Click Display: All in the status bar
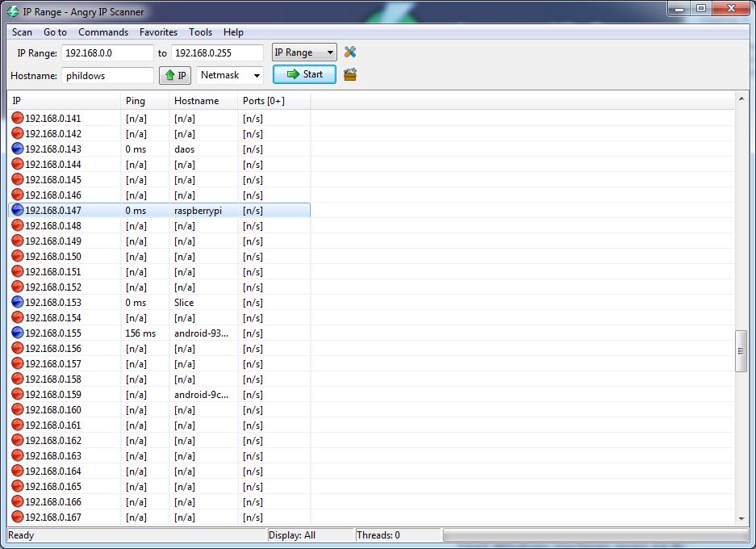Viewport: 756px width, 549px height. tap(311, 534)
